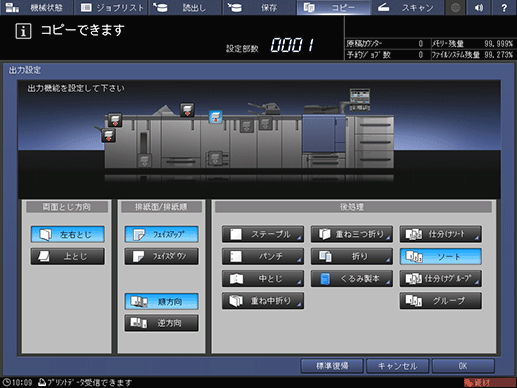The height and width of the screenshot is (388, 517).
Task: Toggle フェイスダウン output option
Action: pyautogui.click(x=162, y=256)
